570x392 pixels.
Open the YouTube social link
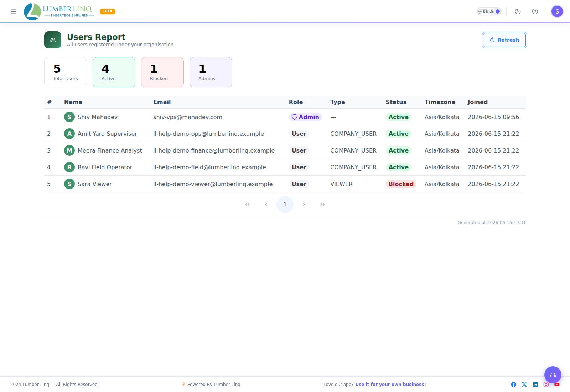coord(557,385)
